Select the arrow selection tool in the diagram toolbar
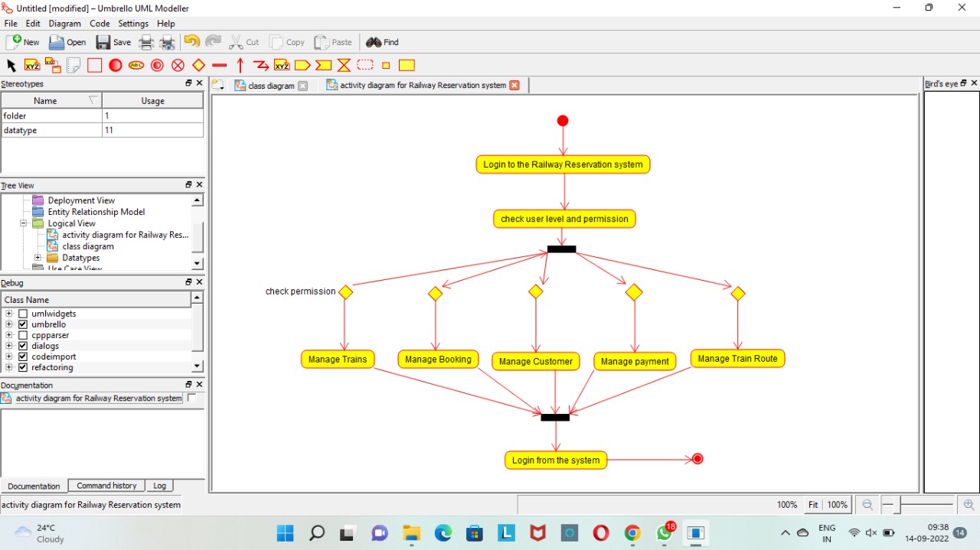Screen dimensions: 980x550 point(11,65)
